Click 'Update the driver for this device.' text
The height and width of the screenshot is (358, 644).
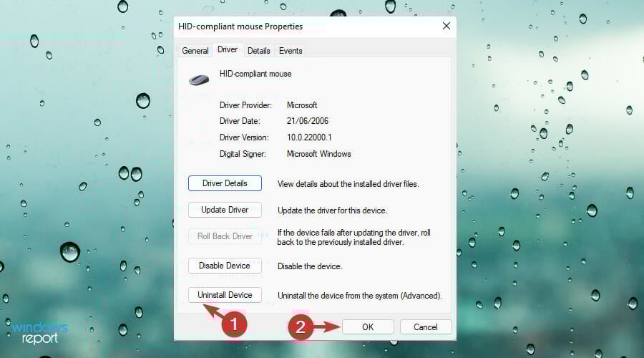pyautogui.click(x=333, y=211)
